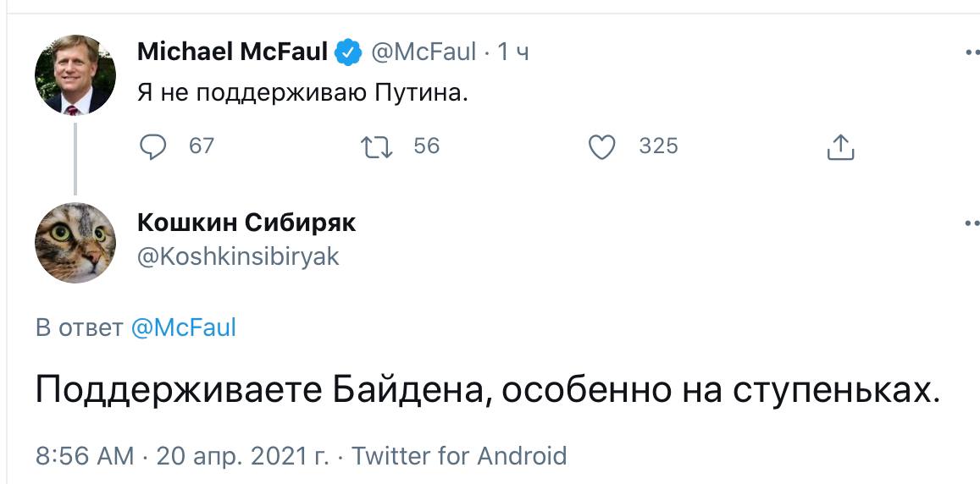
Task: Open the @McFaul handle in the tweet header
Action: (424, 52)
